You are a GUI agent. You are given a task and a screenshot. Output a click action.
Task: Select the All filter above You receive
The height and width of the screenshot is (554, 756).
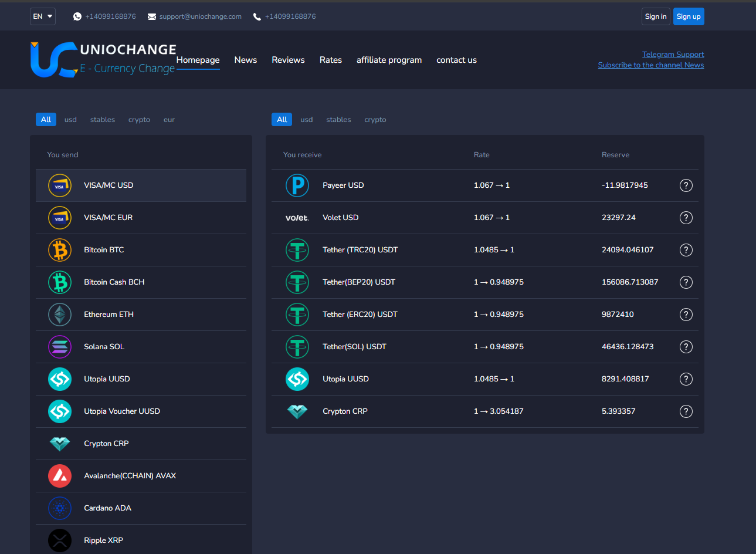pos(282,120)
